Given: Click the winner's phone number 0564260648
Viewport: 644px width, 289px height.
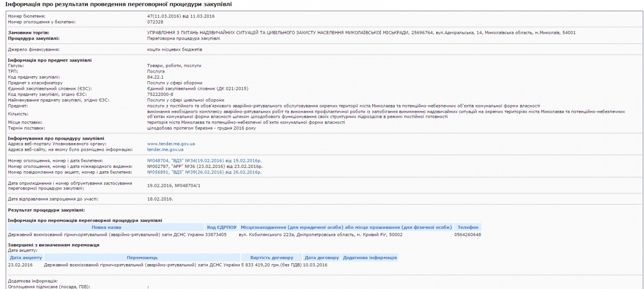Looking at the screenshot, I should 468,235.
